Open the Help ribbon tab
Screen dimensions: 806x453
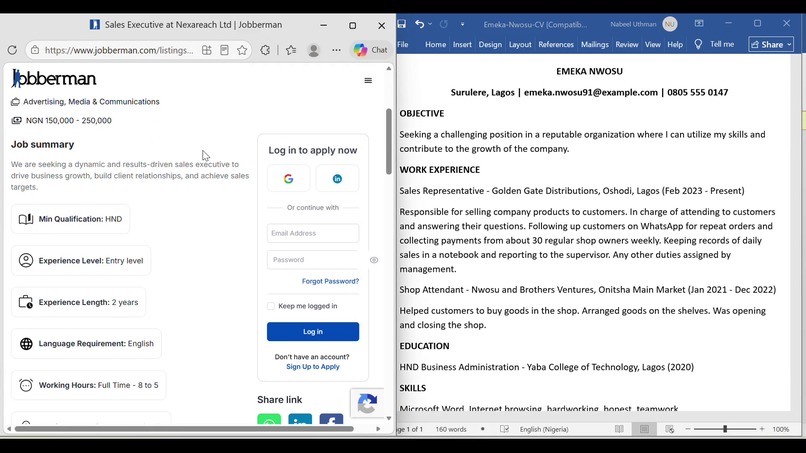pyautogui.click(x=675, y=45)
